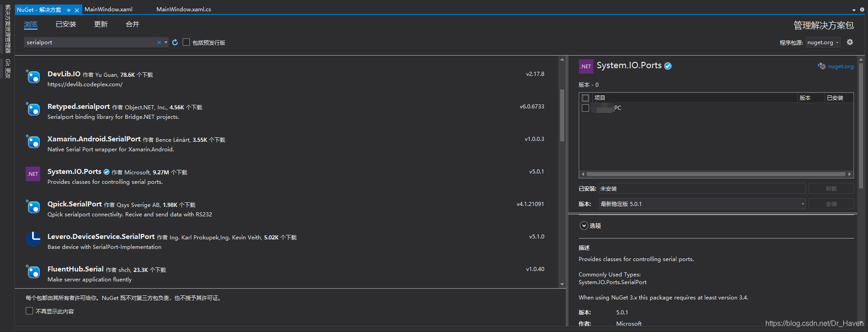Click the Qpick.SerialPort package icon
Viewport: 868px width, 332px height.
pyautogui.click(x=33, y=207)
